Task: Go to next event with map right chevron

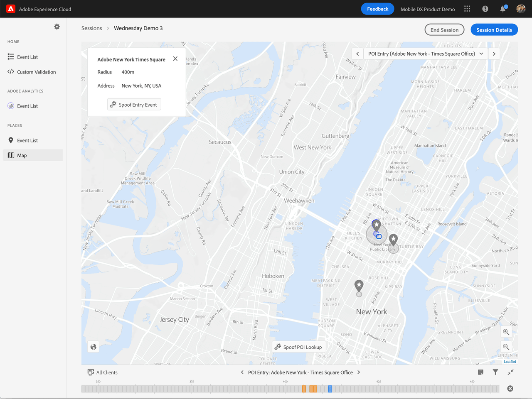Action: pos(494,54)
